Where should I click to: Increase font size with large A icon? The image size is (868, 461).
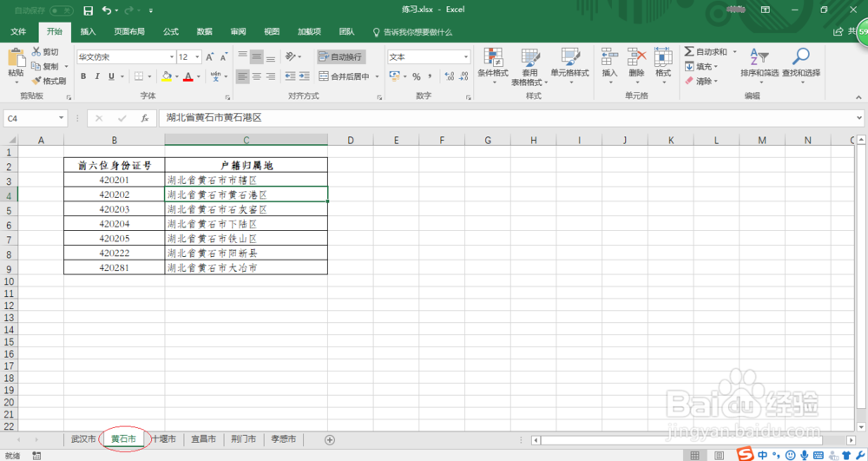click(210, 57)
